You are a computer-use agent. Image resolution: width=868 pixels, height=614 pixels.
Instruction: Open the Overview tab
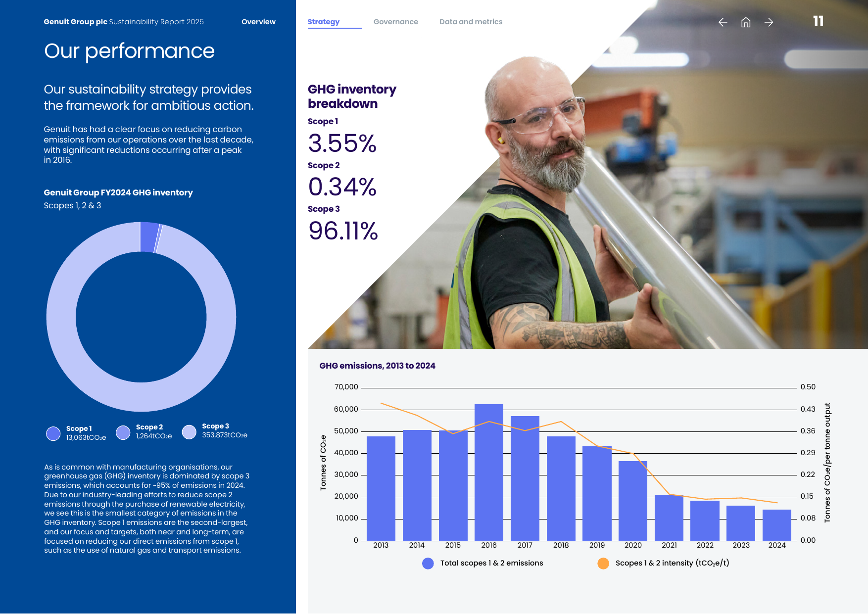[x=258, y=22]
